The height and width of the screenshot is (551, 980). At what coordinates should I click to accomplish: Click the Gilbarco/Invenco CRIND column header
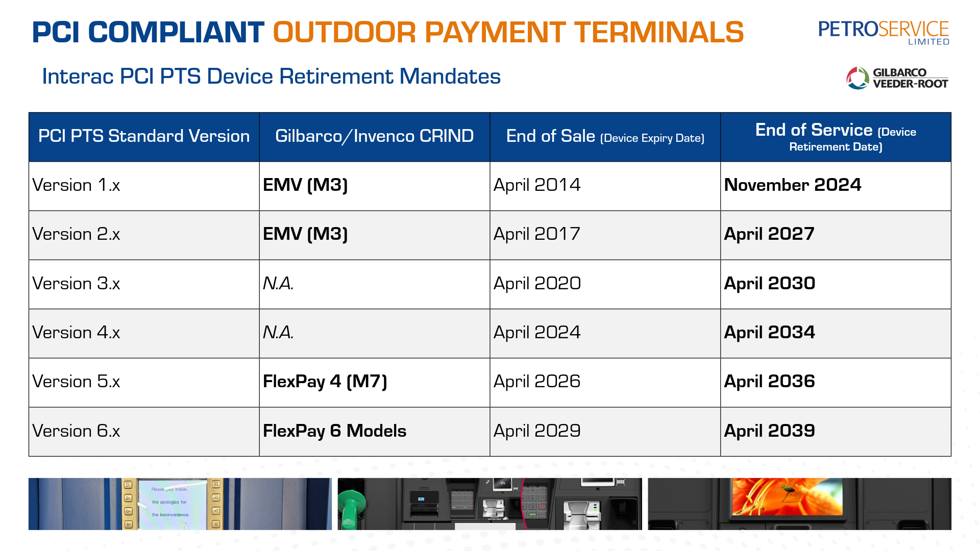(374, 136)
